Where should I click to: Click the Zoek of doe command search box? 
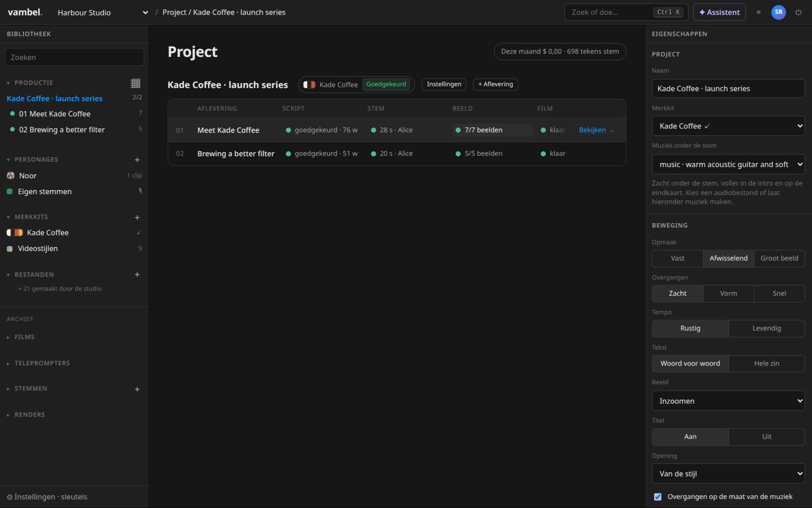coord(626,12)
